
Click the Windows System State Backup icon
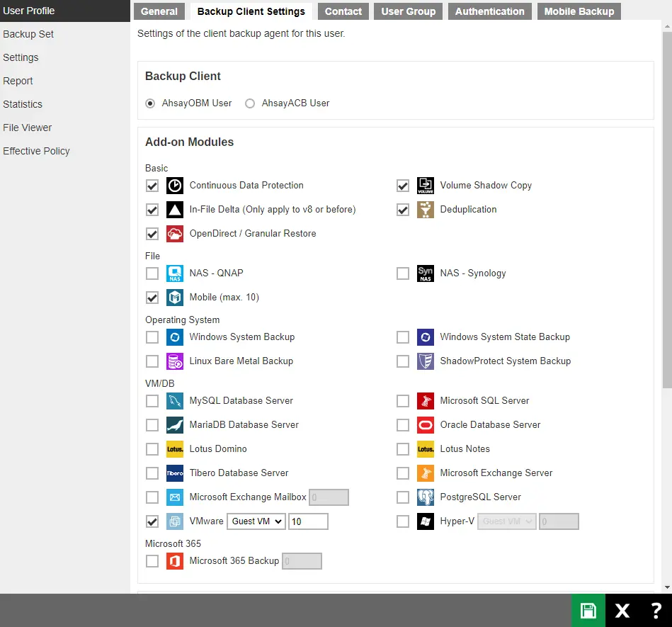[x=425, y=337]
